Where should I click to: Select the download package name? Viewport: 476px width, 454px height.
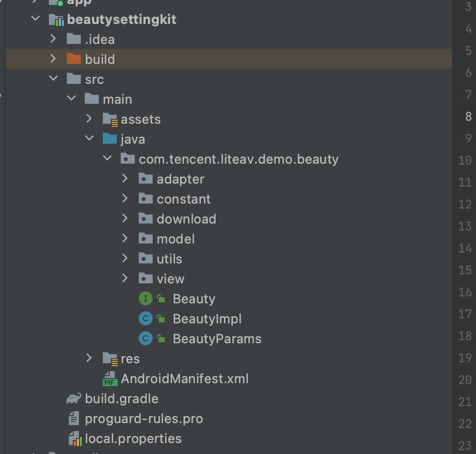(187, 219)
